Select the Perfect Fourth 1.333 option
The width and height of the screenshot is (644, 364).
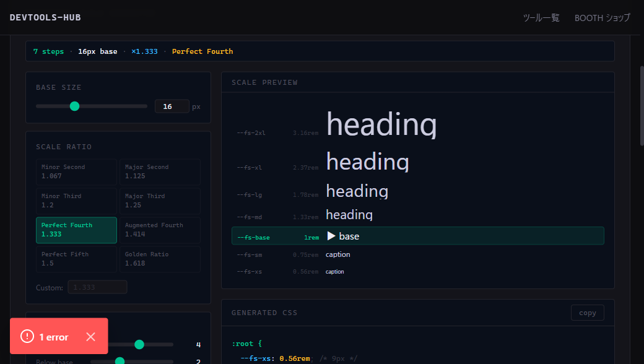(x=76, y=230)
